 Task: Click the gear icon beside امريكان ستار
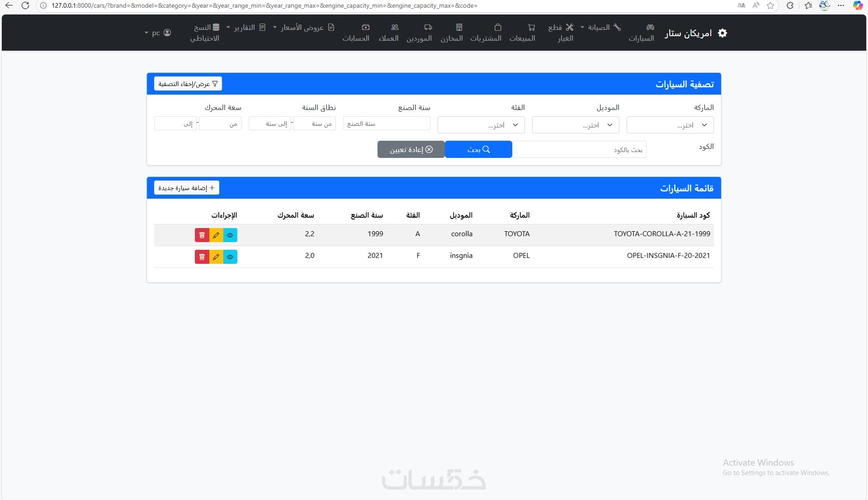[x=722, y=33]
